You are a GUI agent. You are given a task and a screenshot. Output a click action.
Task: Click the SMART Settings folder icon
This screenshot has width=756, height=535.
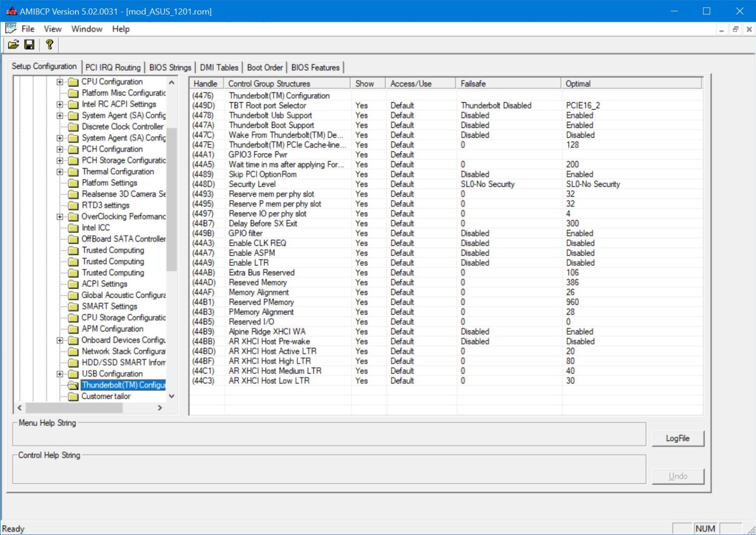coord(73,307)
